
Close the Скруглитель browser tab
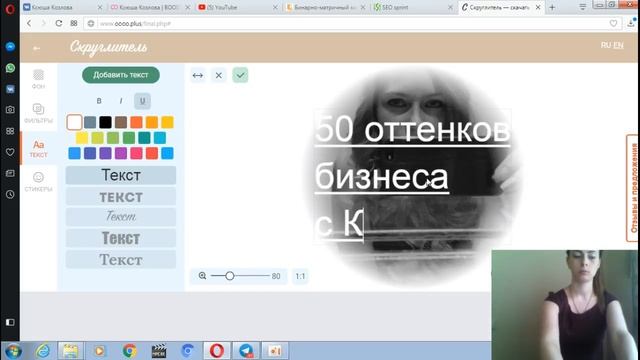(538, 7)
